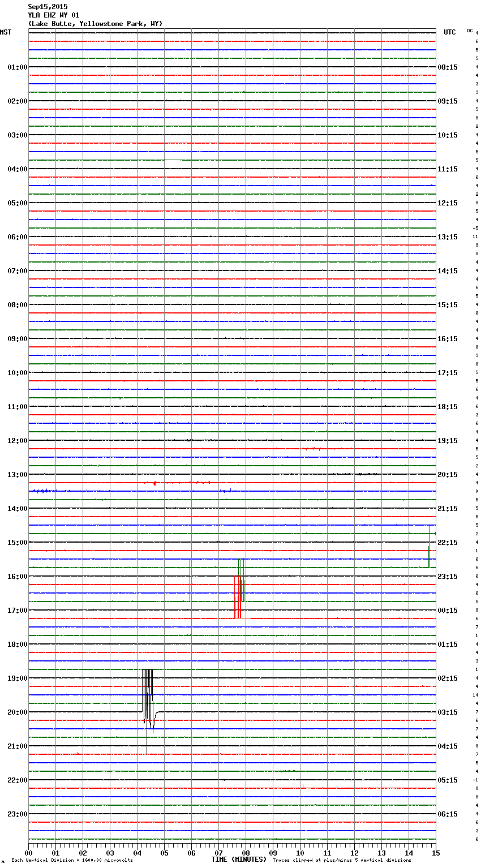This screenshot has height=868, width=481.
Task: Click the DC column header
Action: [470, 31]
